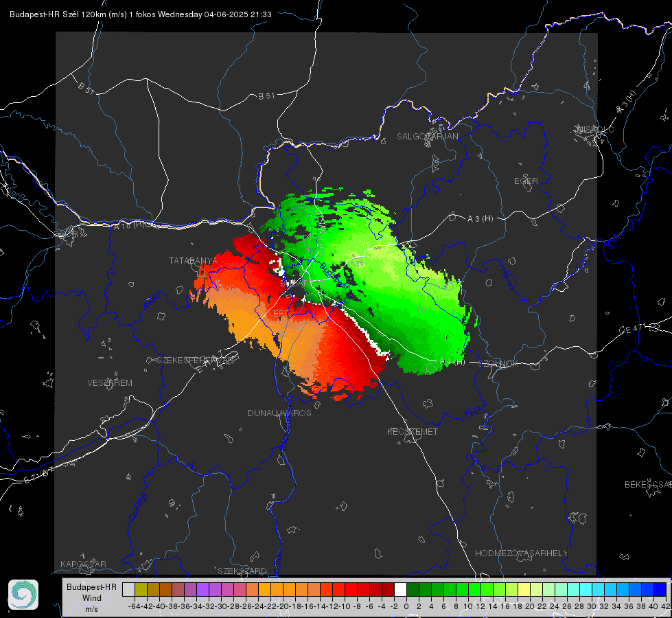Choose the dark green swatch between 0 and 2
The width and height of the screenshot is (672, 618).
pyautogui.click(x=413, y=589)
